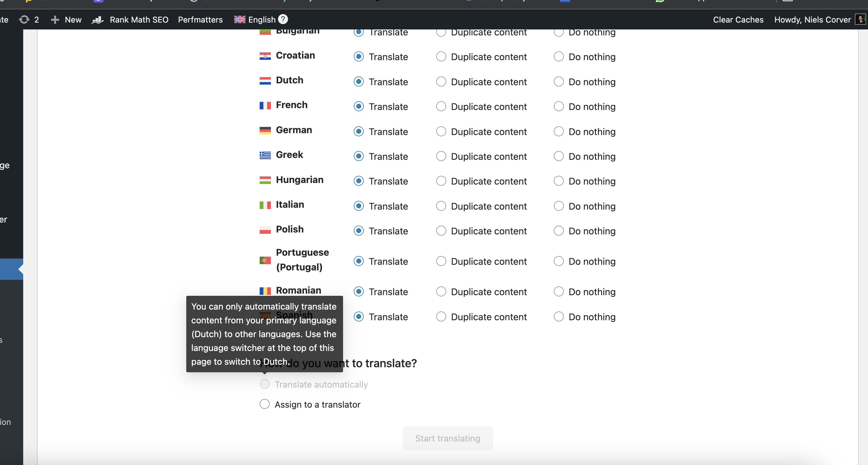Choose Translate for French
This screenshot has height=465, width=868.
(x=359, y=107)
